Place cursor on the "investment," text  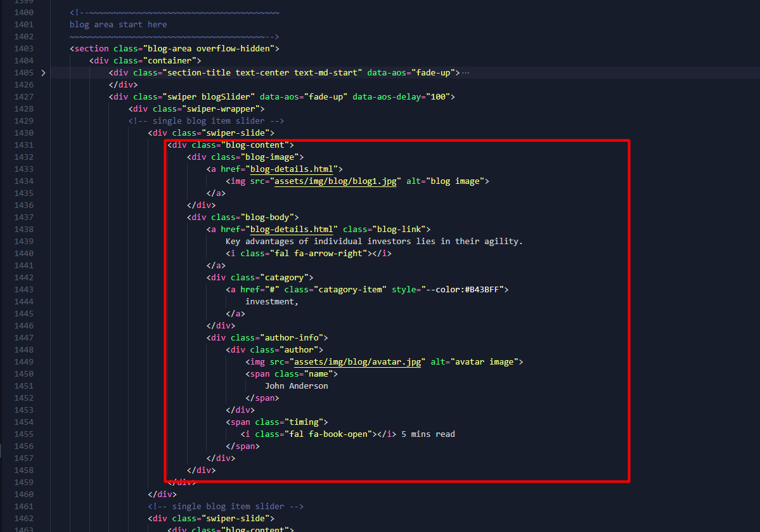click(x=272, y=302)
